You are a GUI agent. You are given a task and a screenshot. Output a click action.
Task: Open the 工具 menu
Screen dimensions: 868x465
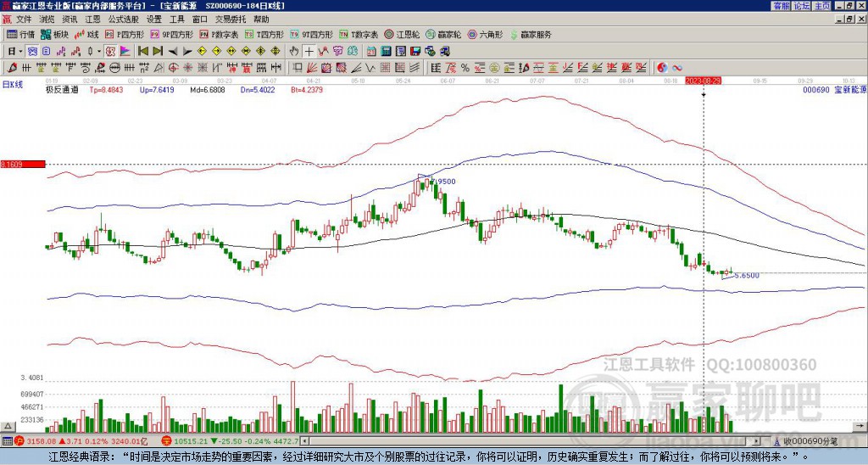coord(176,20)
